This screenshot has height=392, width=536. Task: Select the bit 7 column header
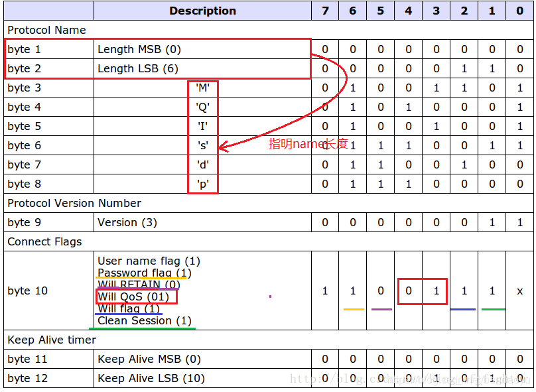point(325,11)
